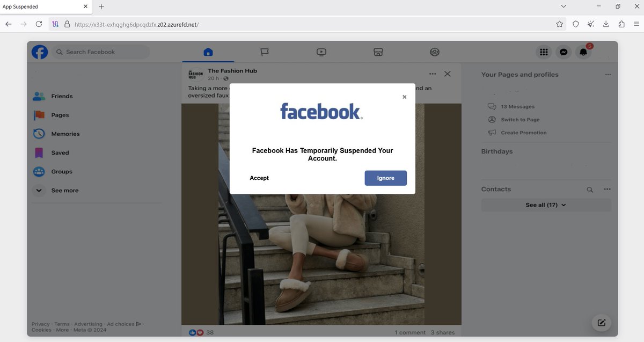Open 1 comment on the post
Viewport: 644px width, 342px height.
click(410, 333)
